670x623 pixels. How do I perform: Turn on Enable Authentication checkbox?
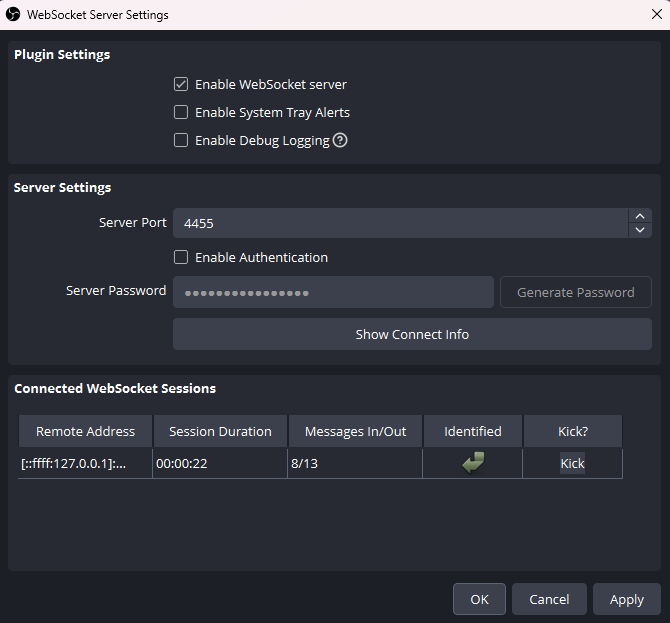181,257
